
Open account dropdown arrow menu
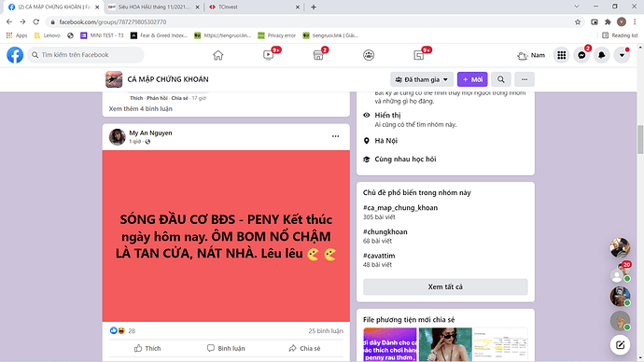click(x=622, y=55)
